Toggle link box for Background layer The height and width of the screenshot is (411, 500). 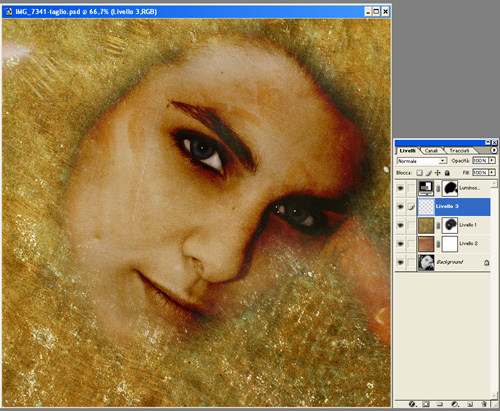click(411, 263)
